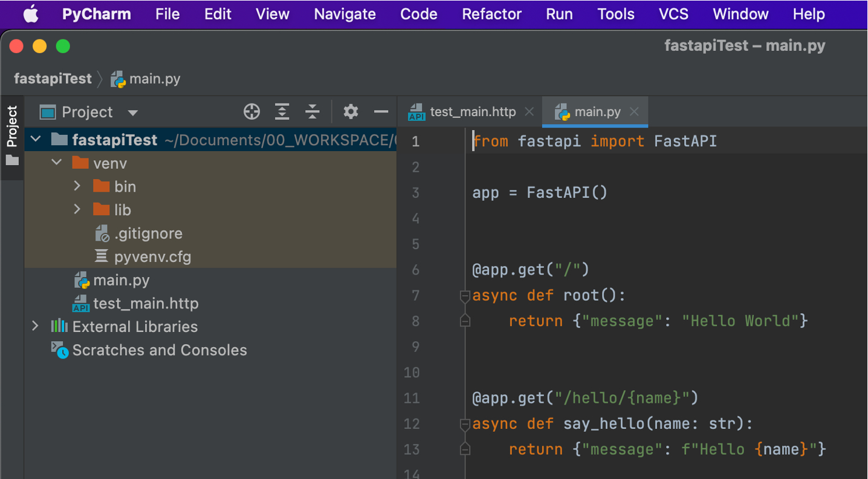
Task: Open the Refactor menu
Action: pyautogui.click(x=492, y=14)
